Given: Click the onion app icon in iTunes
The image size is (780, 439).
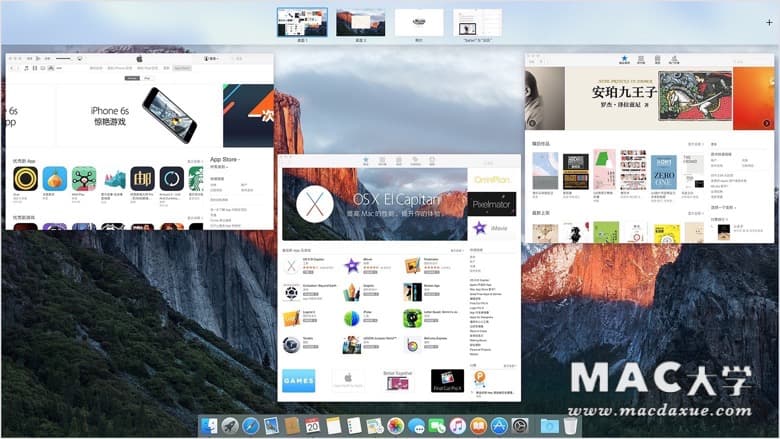Looking at the screenshot, I should click(55, 179).
